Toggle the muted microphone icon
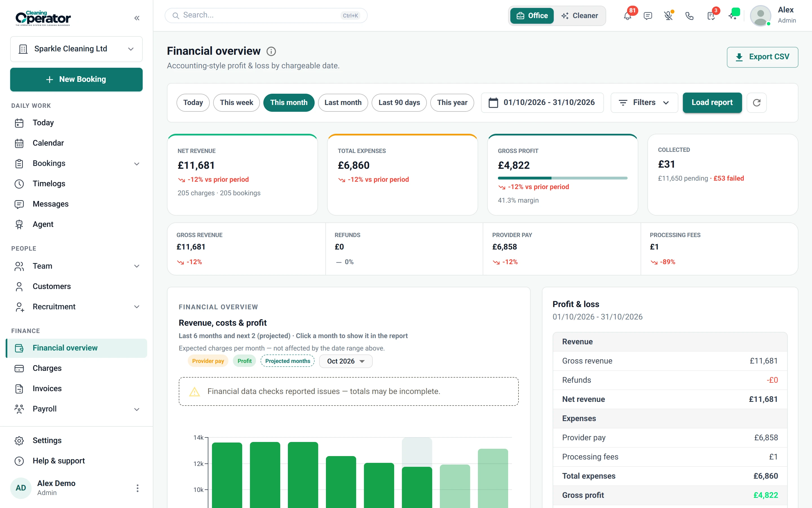The image size is (812, 508). 668,16
